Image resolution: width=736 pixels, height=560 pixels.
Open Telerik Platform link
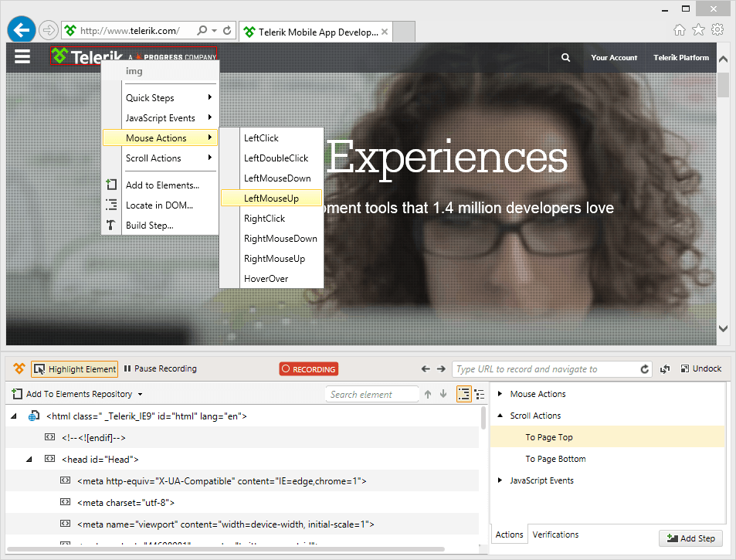click(681, 57)
